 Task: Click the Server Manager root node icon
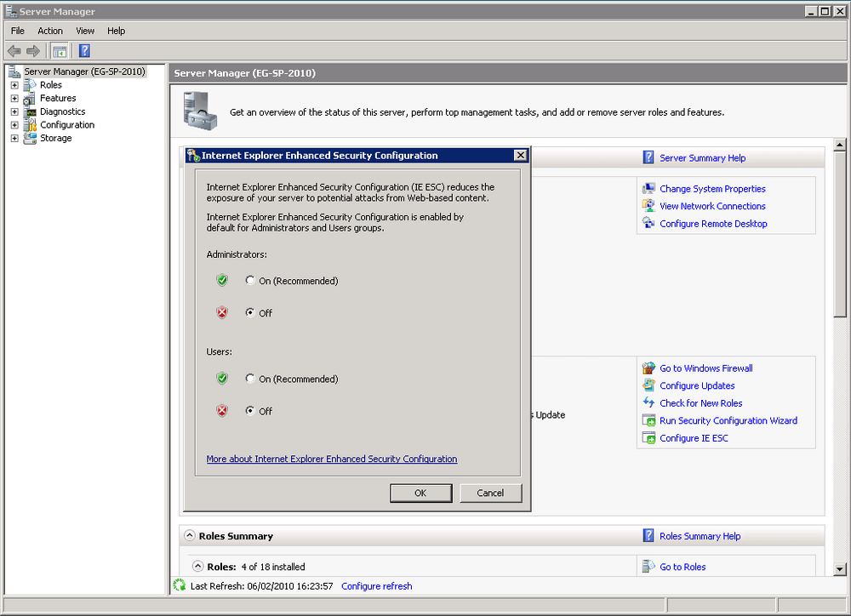(x=14, y=71)
